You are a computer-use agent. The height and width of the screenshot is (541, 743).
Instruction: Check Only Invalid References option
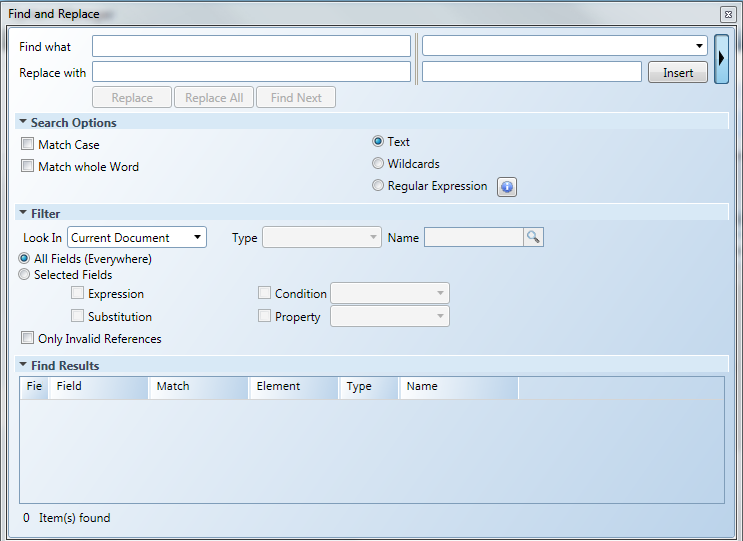coord(28,338)
